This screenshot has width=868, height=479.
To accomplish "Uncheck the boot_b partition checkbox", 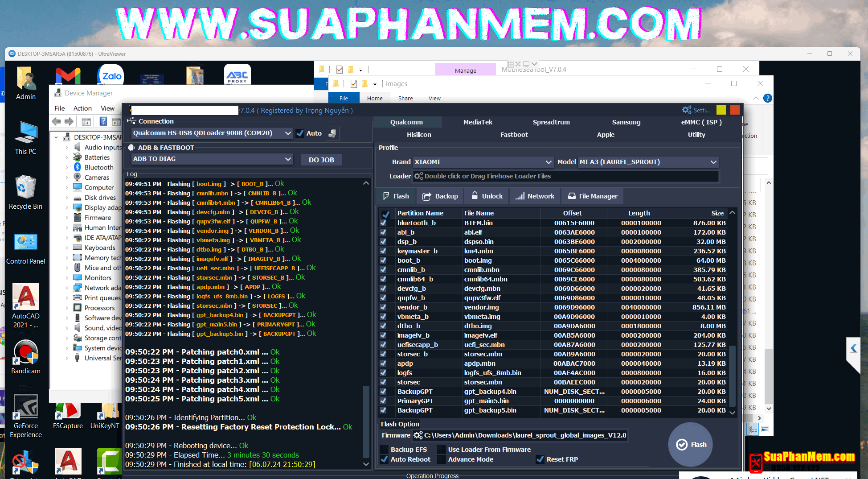I will pyautogui.click(x=383, y=260).
